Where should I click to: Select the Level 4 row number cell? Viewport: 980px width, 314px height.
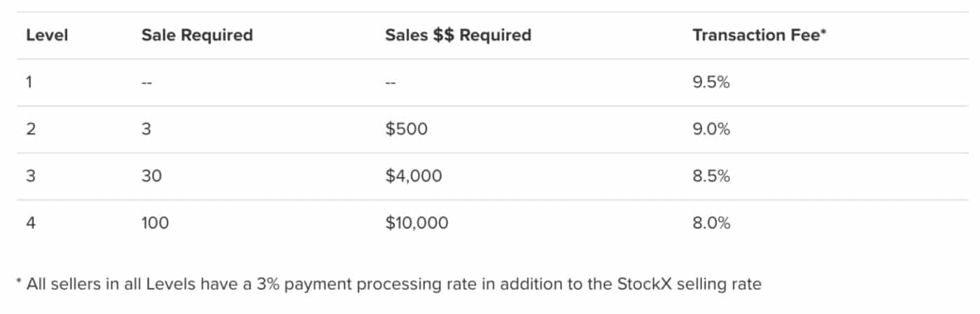point(31,223)
